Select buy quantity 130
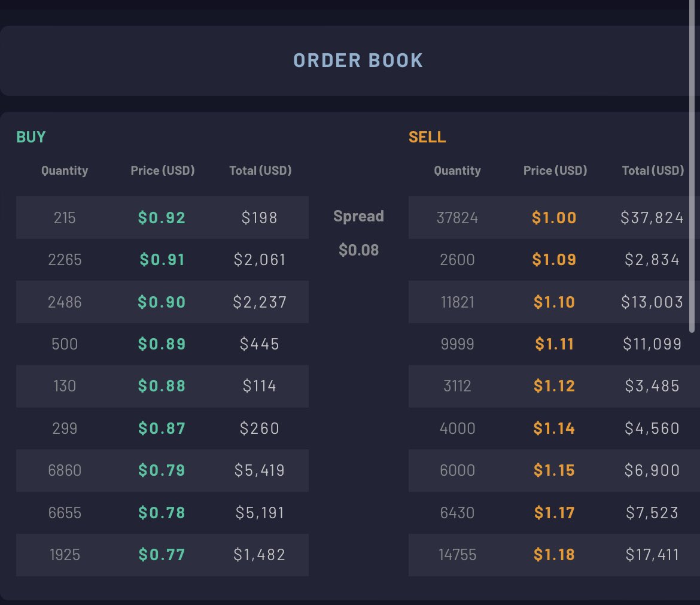The height and width of the screenshot is (605, 700). click(x=65, y=386)
